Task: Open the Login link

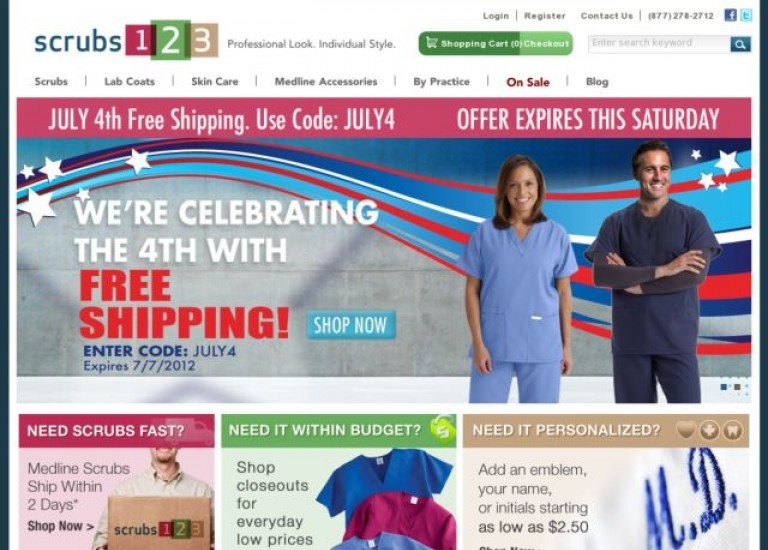Action: pyautogui.click(x=496, y=16)
